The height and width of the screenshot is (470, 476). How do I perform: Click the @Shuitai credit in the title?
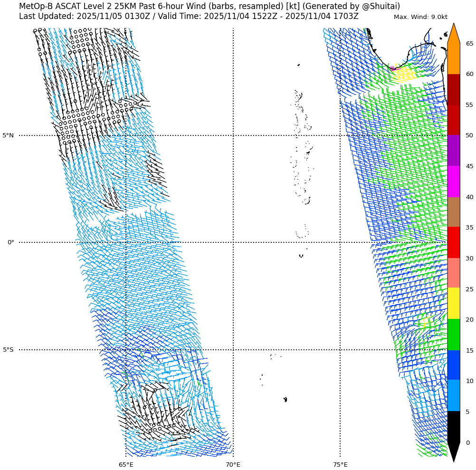(381, 6)
